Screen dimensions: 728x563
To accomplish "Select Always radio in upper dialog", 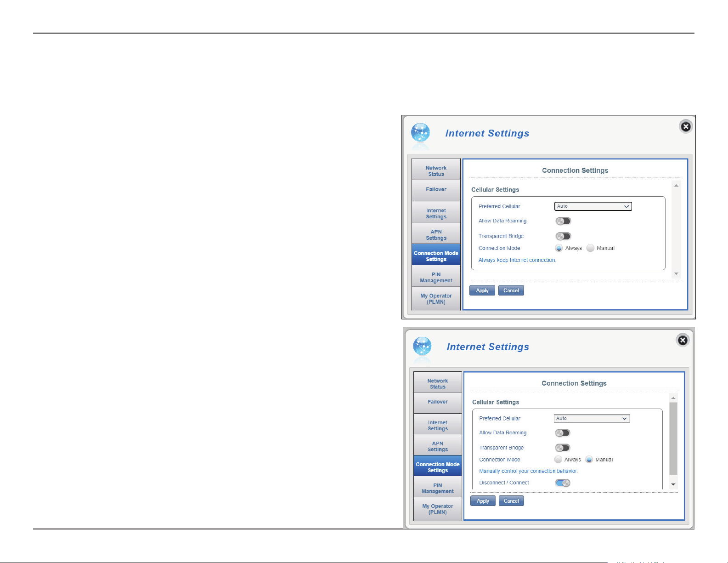I will (x=559, y=248).
